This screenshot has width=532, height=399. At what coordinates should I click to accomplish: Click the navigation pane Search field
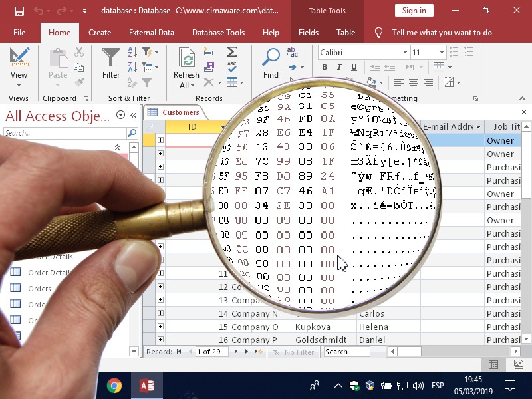click(65, 132)
